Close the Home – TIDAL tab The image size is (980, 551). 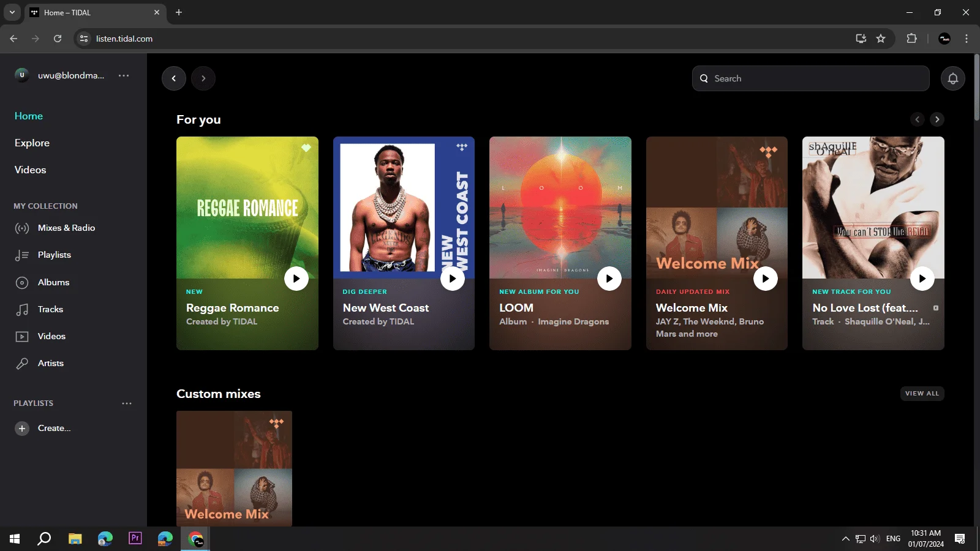tap(157, 12)
